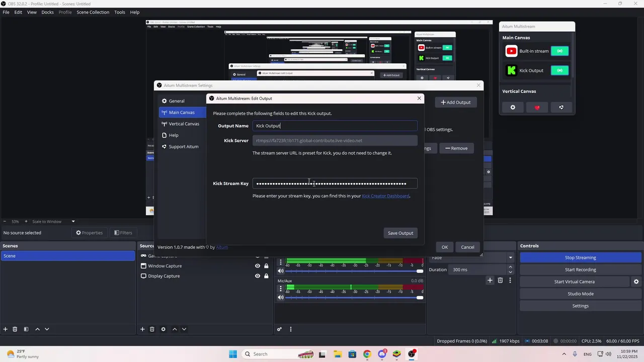Toggle Built-in stream output broadcast button
The height and width of the screenshot is (362, 644).
click(560, 51)
